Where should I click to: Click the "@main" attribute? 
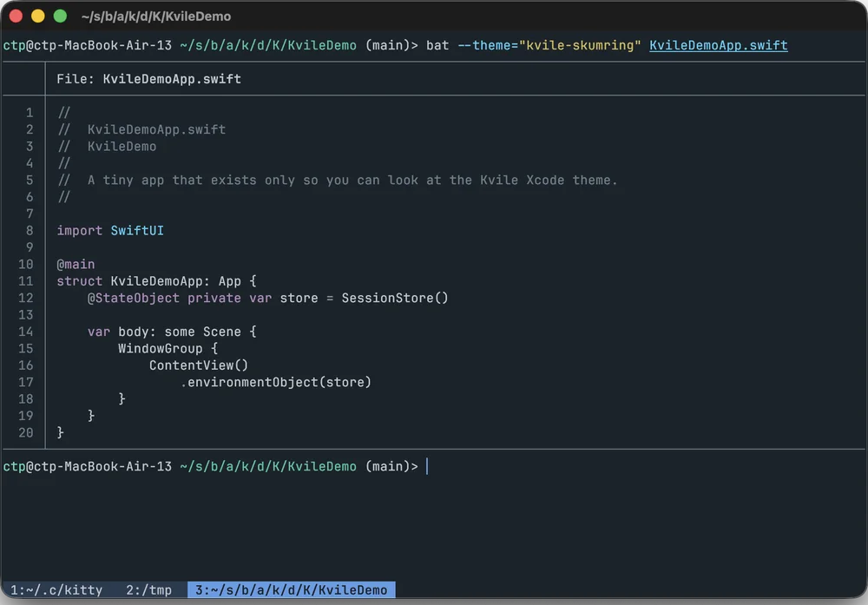[76, 265]
